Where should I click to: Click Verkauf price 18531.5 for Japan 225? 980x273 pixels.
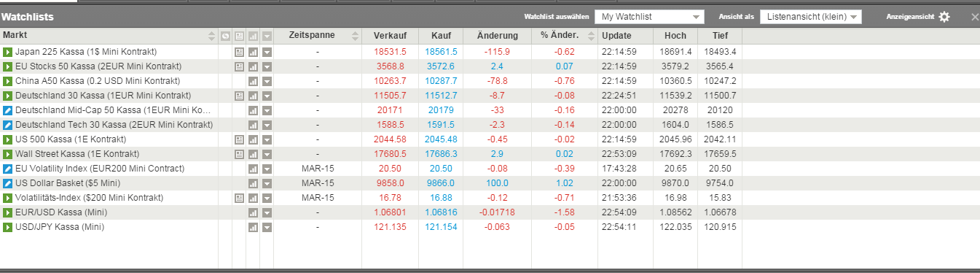[390, 52]
